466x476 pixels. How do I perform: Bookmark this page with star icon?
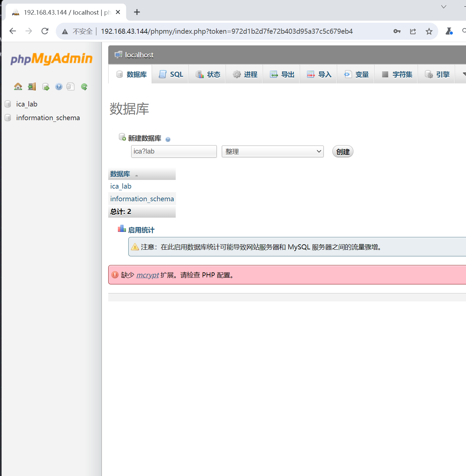click(429, 31)
